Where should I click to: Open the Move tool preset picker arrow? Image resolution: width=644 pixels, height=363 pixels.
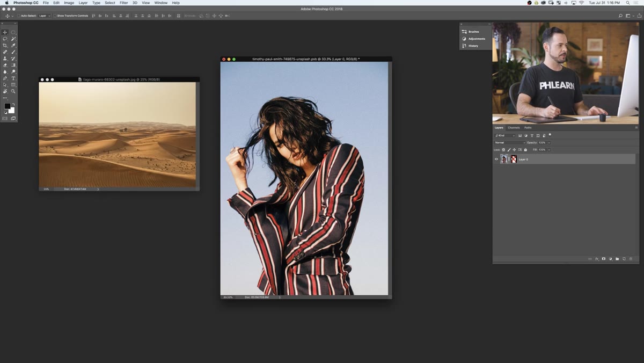coord(13,16)
